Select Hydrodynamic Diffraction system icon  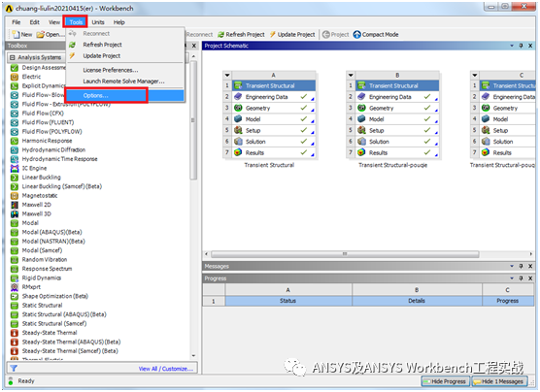click(15, 149)
